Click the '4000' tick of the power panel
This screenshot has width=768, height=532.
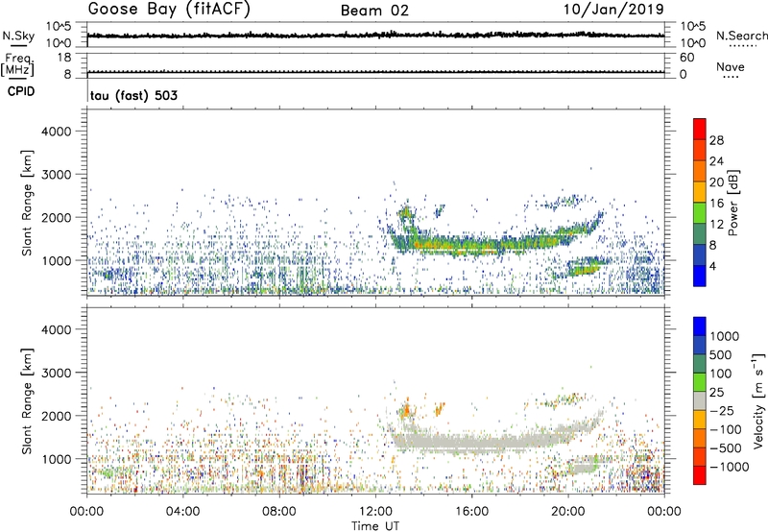tap(57, 132)
